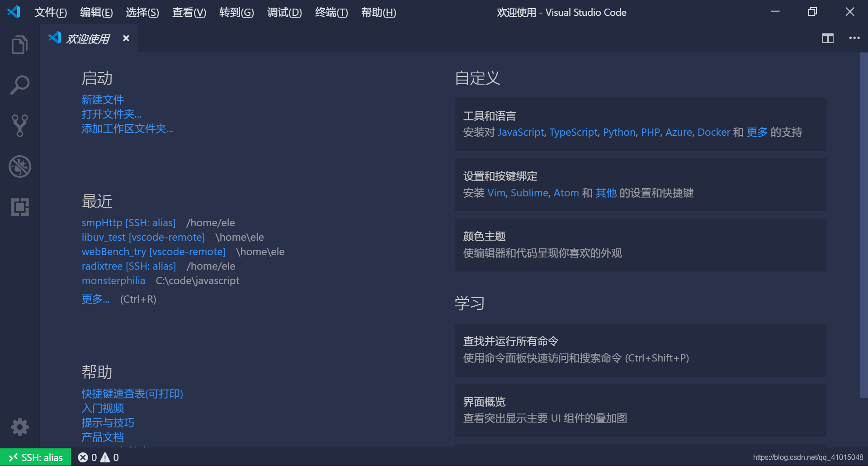Click the Atom keybinding link
This screenshot has width=868, height=466.
tap(566, 193)
